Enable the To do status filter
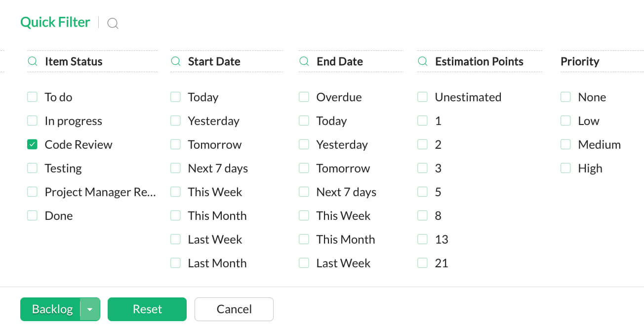Image resolution: width=644 pixels, height=333 pixels. click(x=32, y=97)
